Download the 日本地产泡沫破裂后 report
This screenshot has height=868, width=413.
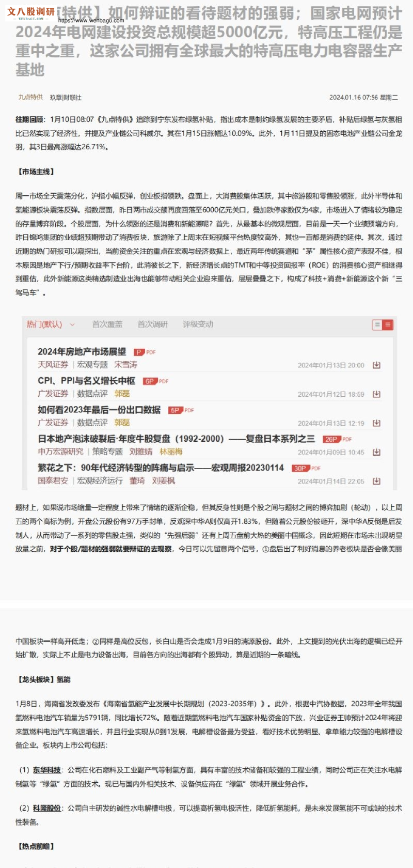tap(376, 452)
